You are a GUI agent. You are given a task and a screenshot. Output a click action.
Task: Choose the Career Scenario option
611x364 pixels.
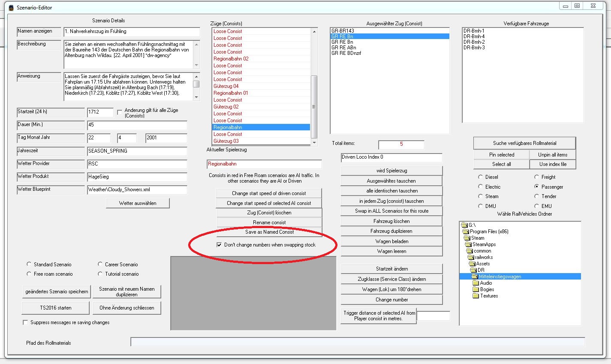[100, 264]
